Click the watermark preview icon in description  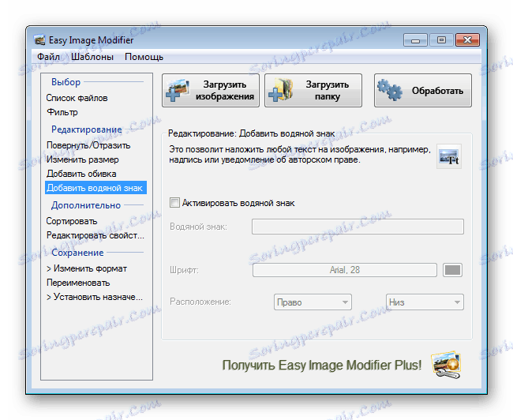pos(449,156)
